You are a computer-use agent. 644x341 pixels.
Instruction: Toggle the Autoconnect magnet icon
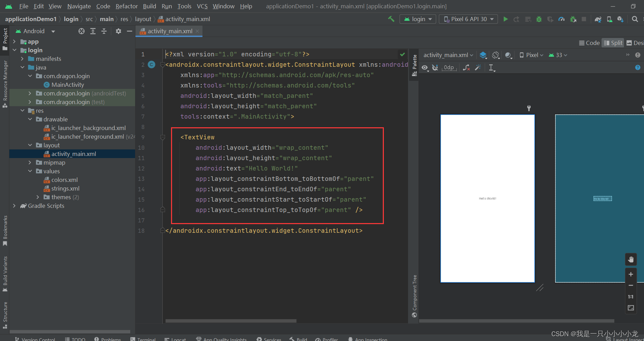pos(435,67)
